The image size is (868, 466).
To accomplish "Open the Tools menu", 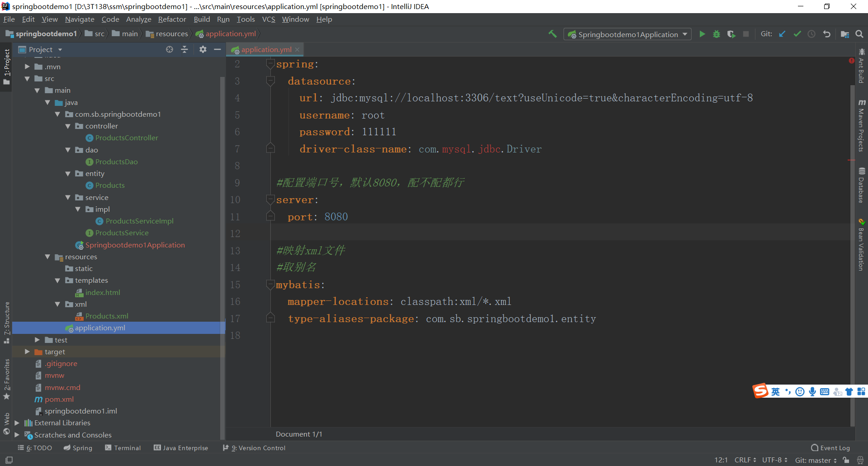I will (x=245, y=19).
